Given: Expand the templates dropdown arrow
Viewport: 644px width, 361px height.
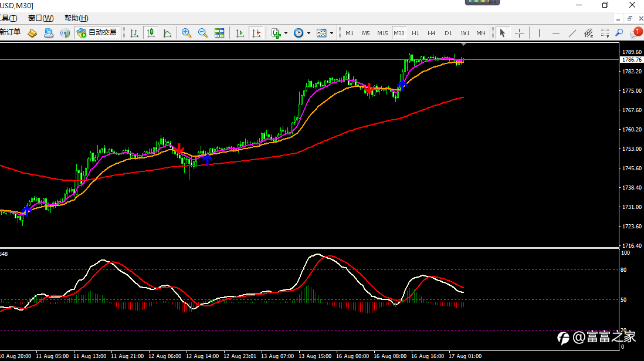Looking at the screenshot, I should coord(331,33).
